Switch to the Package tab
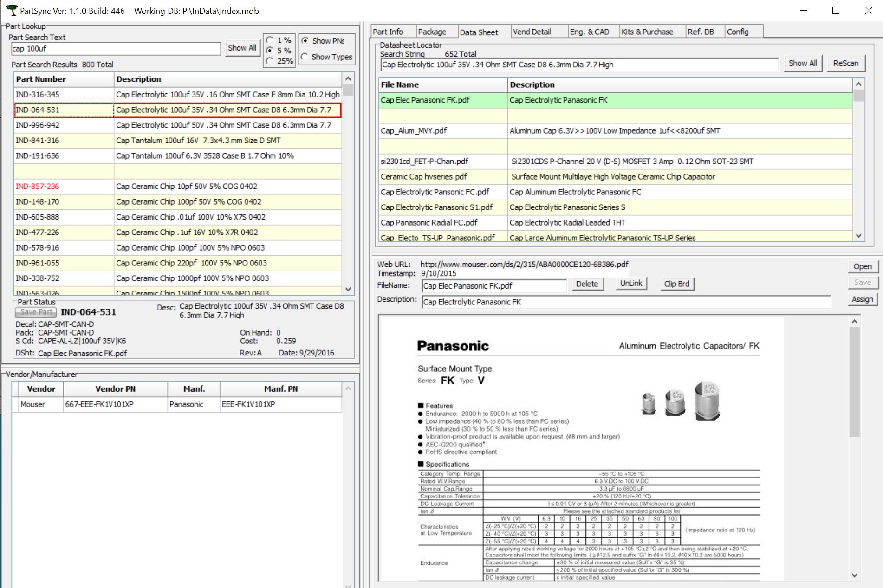The width and height of the screenshot is (883, 588). [433, 31]
